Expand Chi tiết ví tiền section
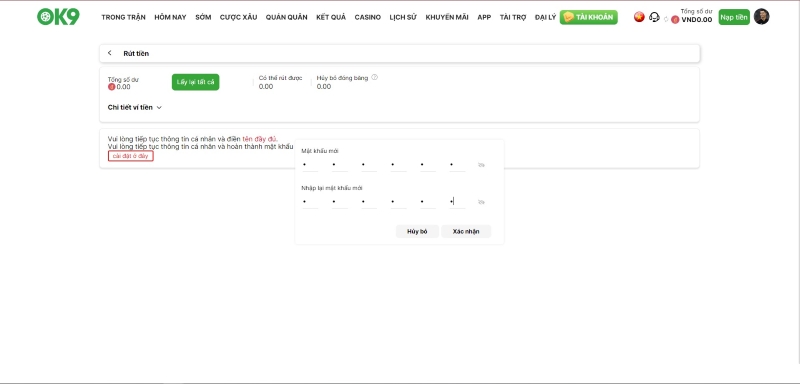This screenshot has height=384, width=800. click(135, 108)
